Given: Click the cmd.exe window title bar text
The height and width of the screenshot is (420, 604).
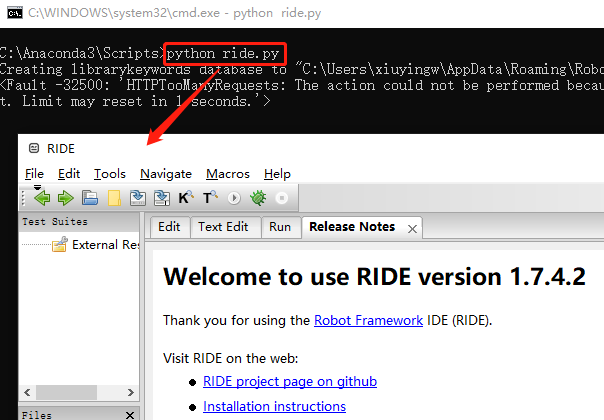Looking at the screenshot, I should (174, 13).
